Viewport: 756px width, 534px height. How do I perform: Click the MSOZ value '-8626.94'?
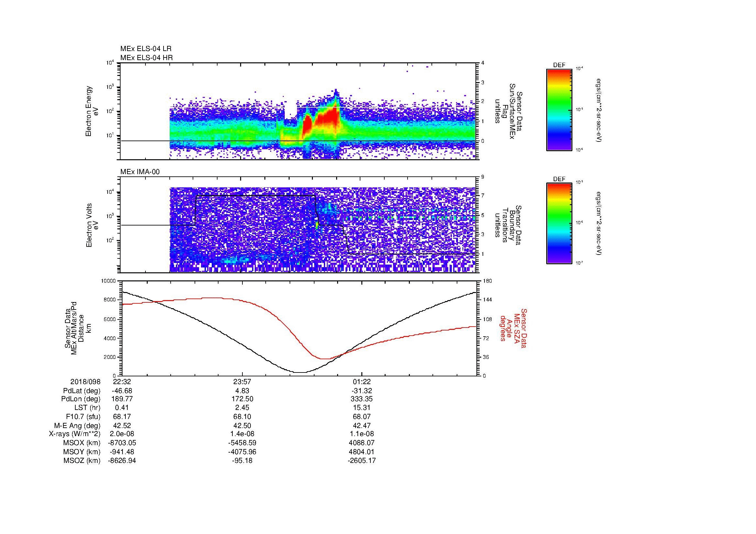pyautogui.click(x=122, y=461)
